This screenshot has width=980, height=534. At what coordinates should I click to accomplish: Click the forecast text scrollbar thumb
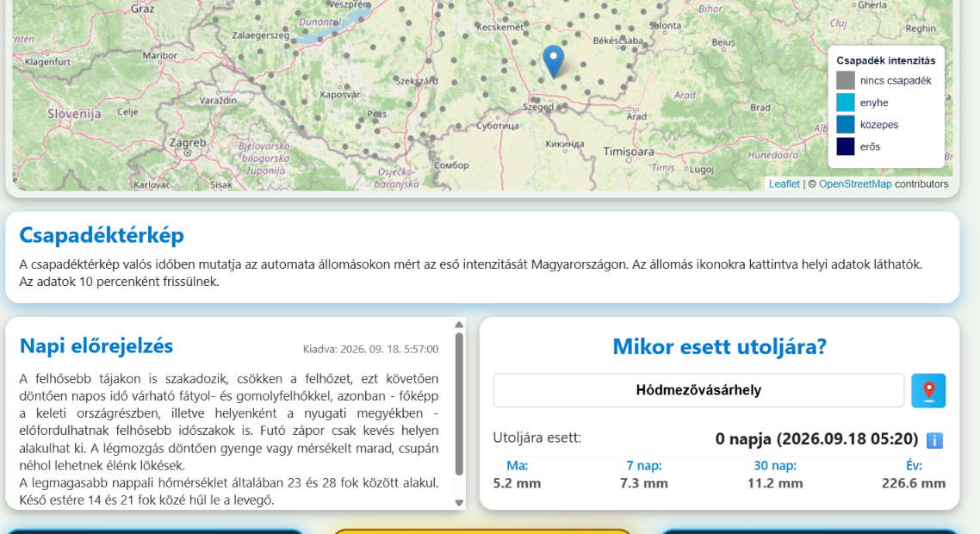coord(459,404)
